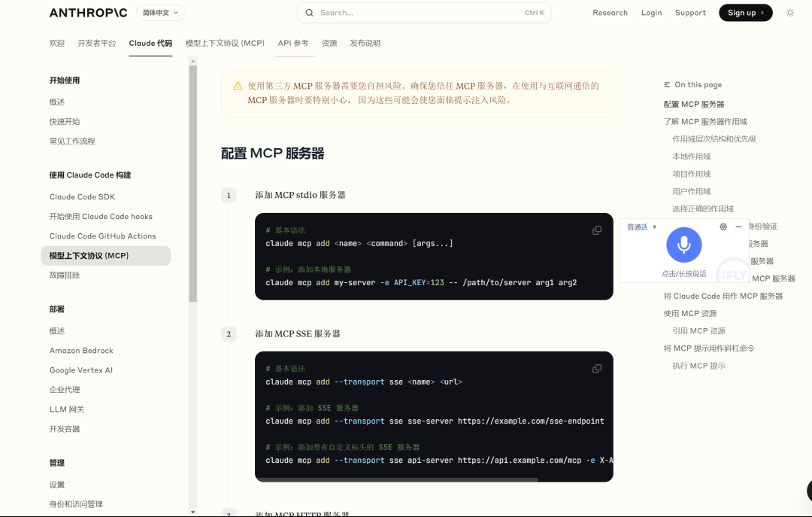812x517 pixels.
Task: Jump to 本地作用域 section
Action: (x=692, y=157)
